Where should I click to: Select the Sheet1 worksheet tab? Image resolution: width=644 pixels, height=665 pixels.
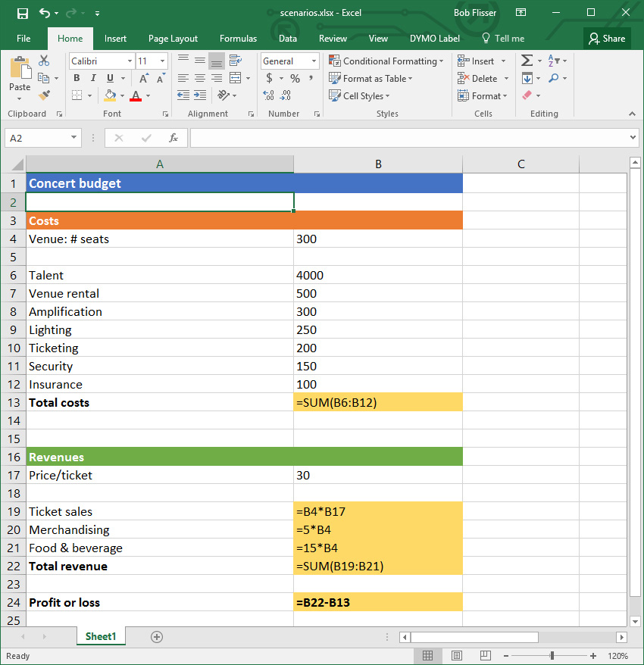coord(101,636)
